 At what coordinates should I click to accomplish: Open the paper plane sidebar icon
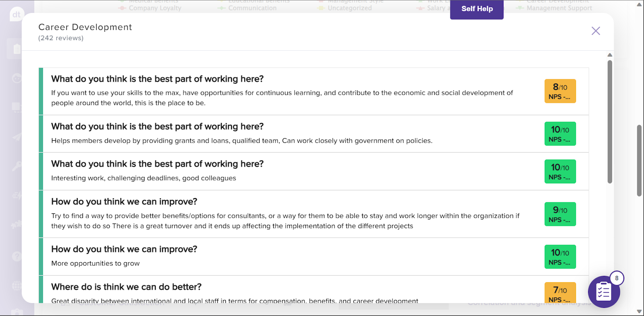pos(17,137)
